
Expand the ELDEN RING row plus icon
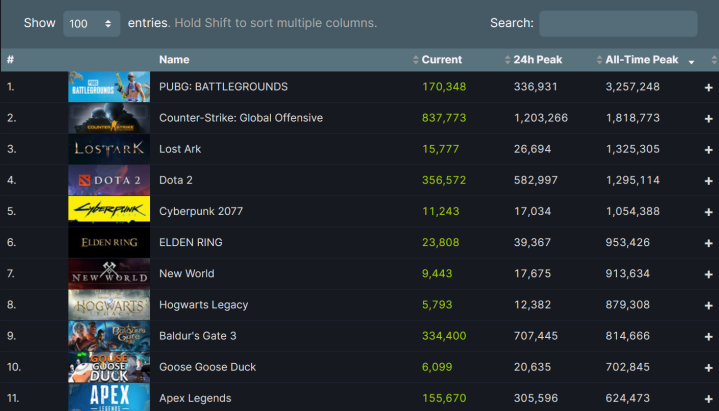click(x=708, y=243)
